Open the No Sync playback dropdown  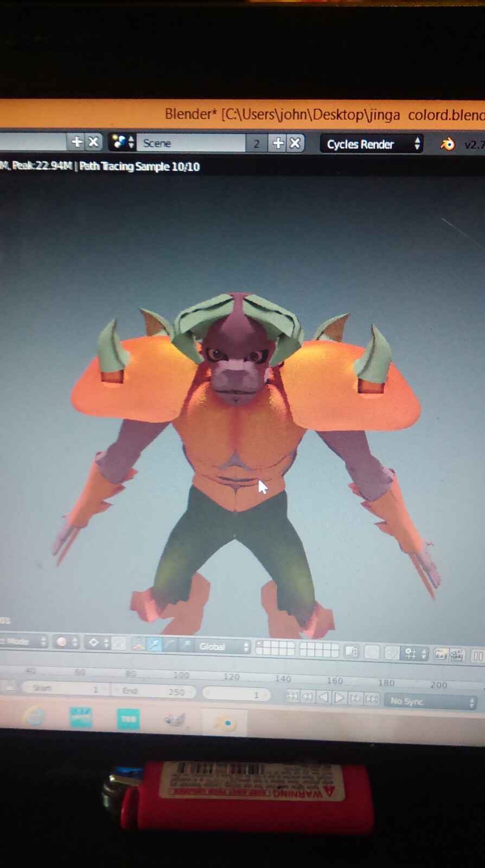(x=431, y=701)
